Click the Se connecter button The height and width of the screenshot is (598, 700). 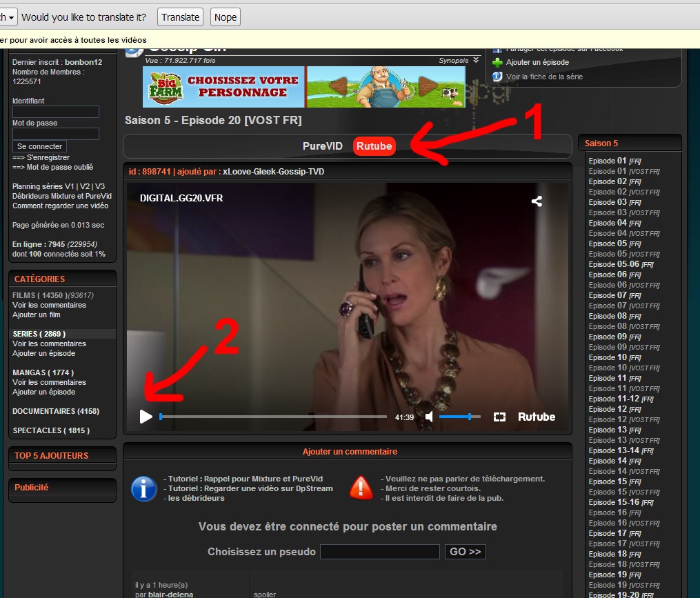(39, 146)
